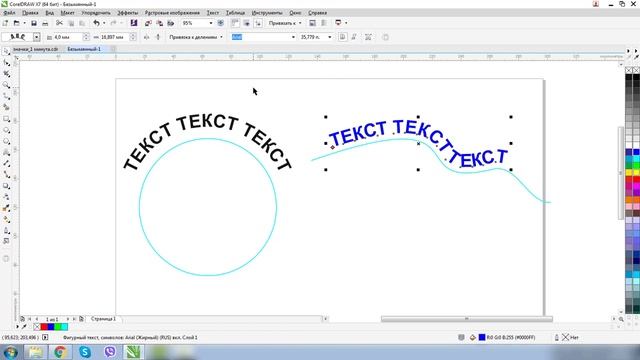Open the Файл menu
The width and height of the screenshot is (640, 360).
[x=9, y=13]
